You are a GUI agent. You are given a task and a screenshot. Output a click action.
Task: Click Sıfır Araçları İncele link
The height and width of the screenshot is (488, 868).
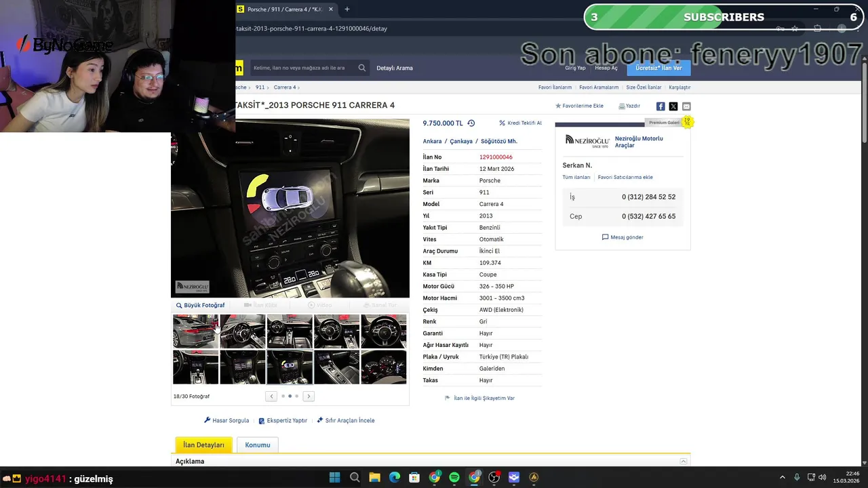click(345, 420)
